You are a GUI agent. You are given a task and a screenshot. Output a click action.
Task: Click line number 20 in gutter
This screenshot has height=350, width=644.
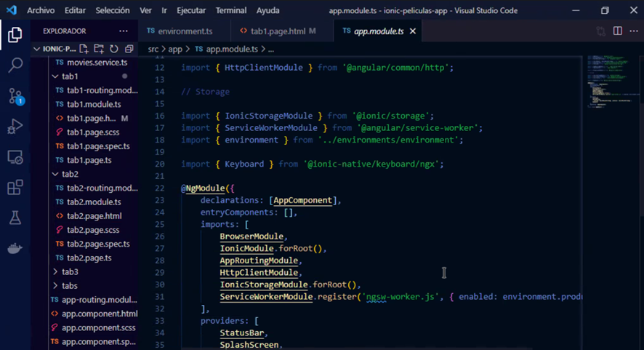160,164
